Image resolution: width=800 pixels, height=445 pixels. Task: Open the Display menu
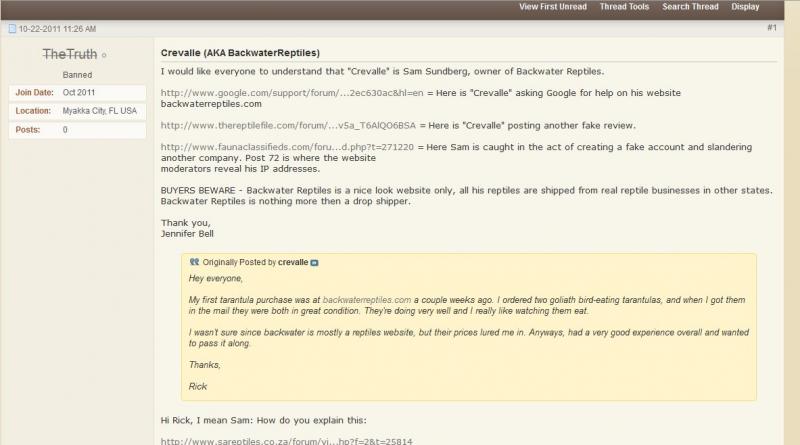click(x=745, y=7)
